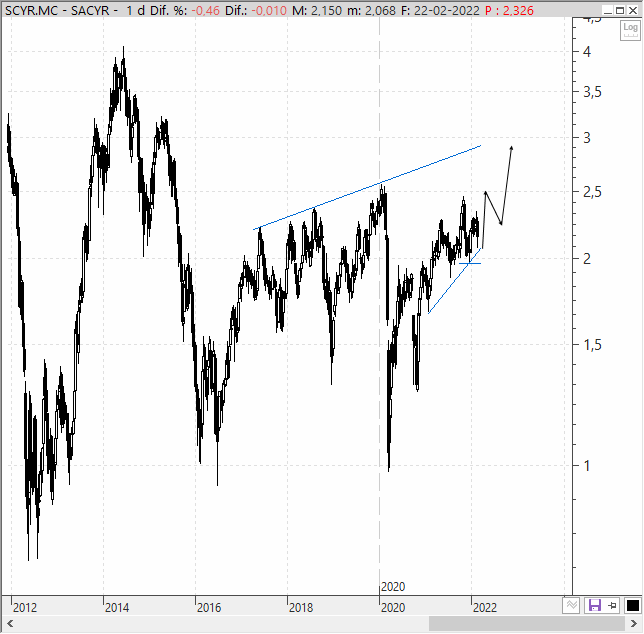Click the purple save chart icon

[595, 605]
